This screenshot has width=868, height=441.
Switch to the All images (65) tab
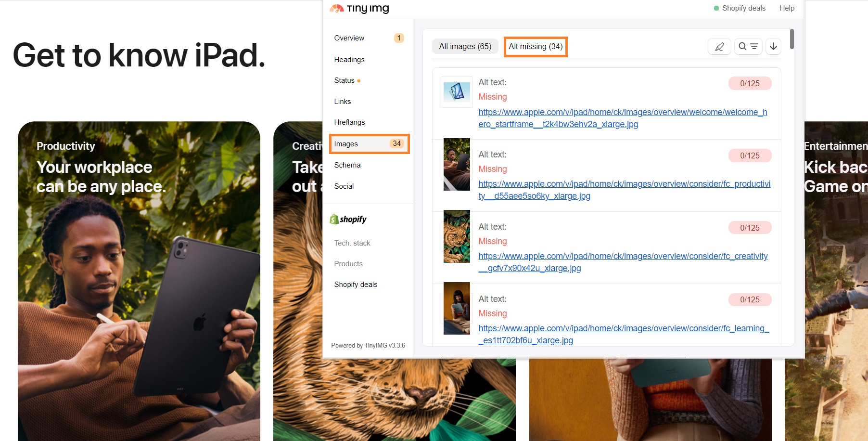(465, 47)
